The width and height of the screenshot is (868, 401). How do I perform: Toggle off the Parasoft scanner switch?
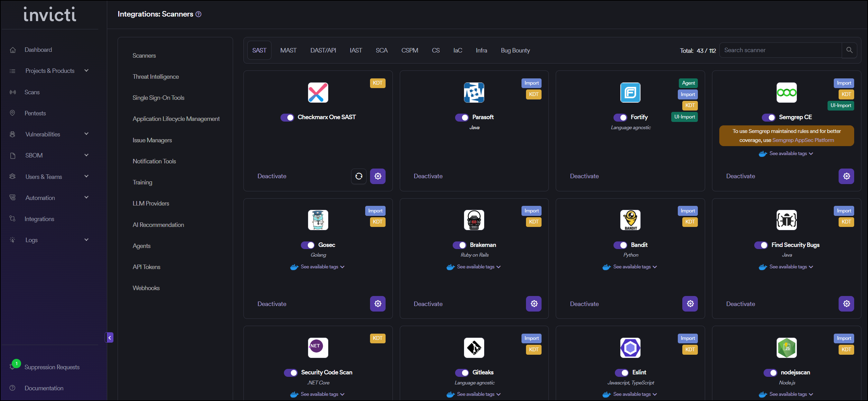pos(462,117)
